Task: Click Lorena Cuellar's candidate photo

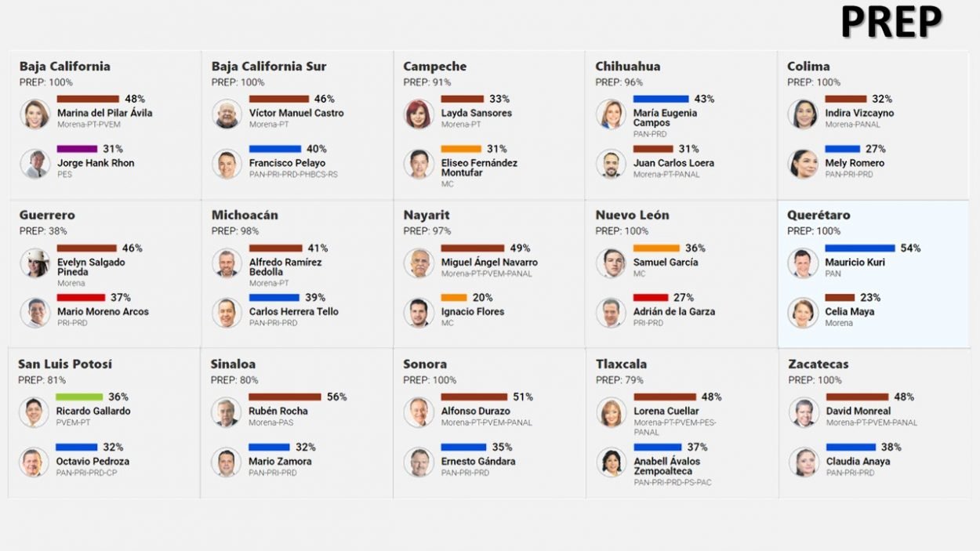Action: (611, 412)
